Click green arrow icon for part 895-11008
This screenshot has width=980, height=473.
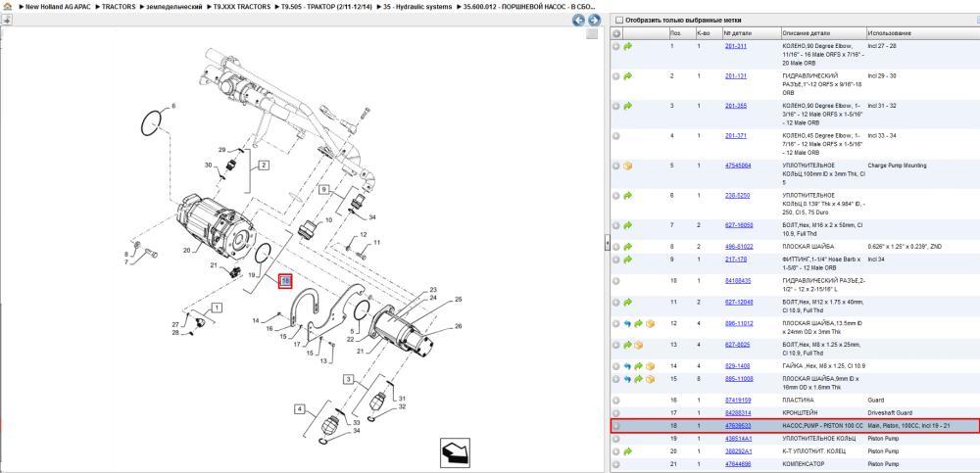(639, 379)
